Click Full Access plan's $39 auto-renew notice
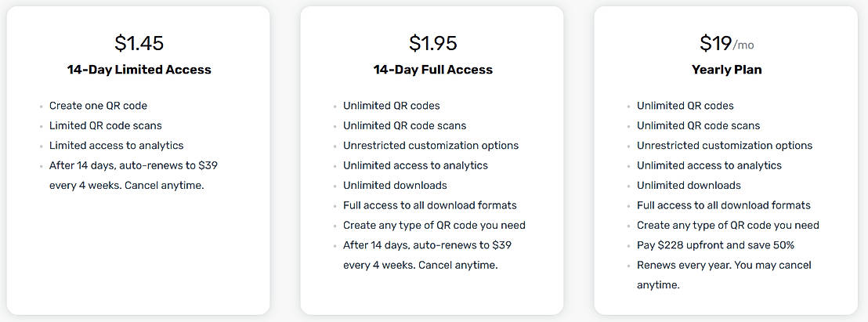The width and height of the screenshot is (868, 322). tap(427, 255)
